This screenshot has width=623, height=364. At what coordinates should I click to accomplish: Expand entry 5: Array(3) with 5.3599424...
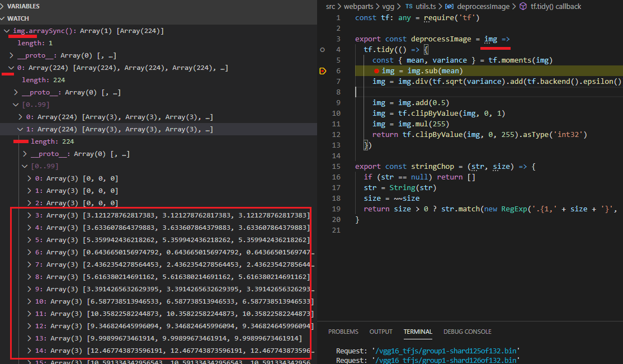point(30,240)
